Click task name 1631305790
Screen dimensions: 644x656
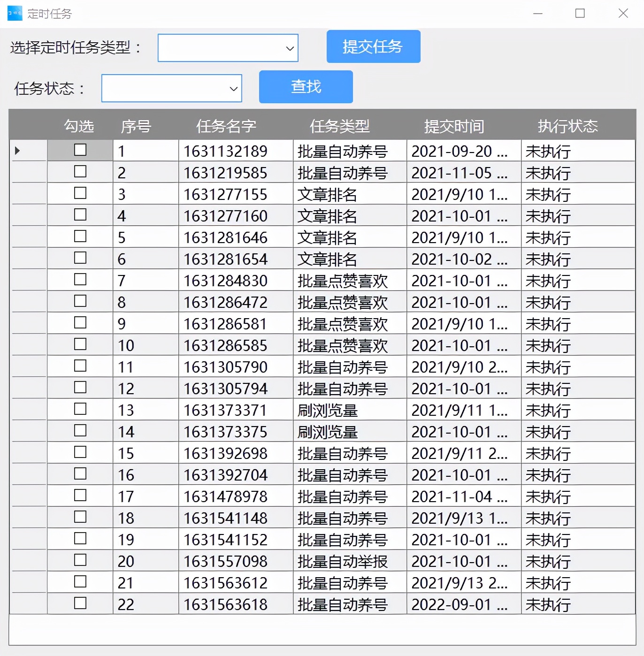(x=236, y=367)
